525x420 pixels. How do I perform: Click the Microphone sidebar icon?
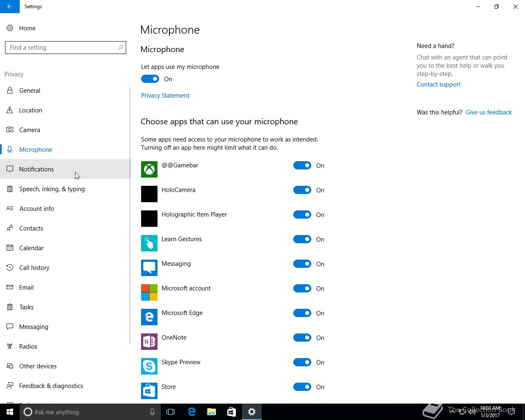pyautogui.click(x=10, y=149)
